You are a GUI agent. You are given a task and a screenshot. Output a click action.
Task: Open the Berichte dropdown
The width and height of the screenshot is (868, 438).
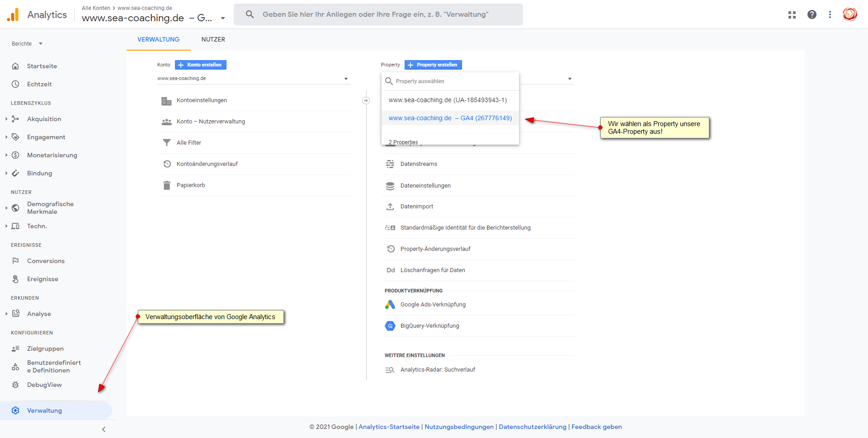[x=27, y=44]
